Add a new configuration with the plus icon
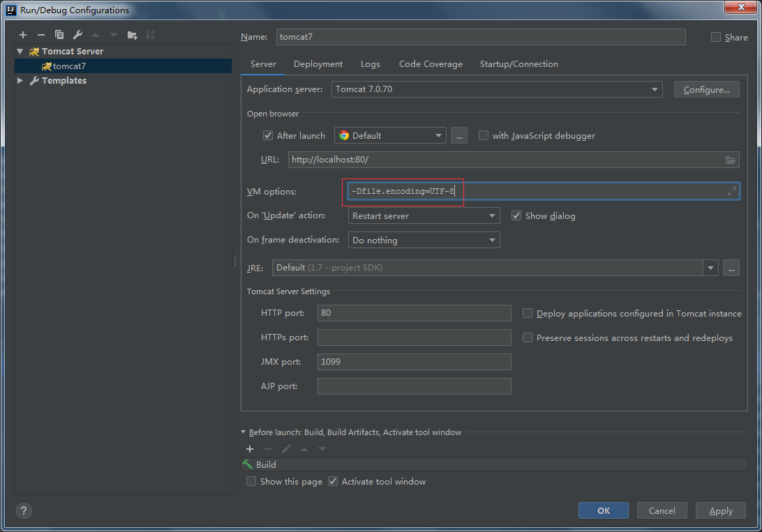This screenshot has height=532, width=762. click(x=23, y=35)
